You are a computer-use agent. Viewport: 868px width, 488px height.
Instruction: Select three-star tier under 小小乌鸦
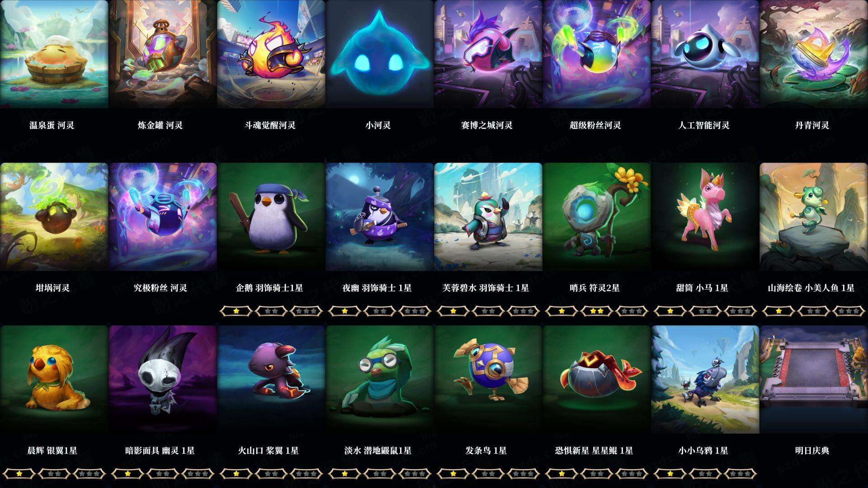click(x=741, y=474)
